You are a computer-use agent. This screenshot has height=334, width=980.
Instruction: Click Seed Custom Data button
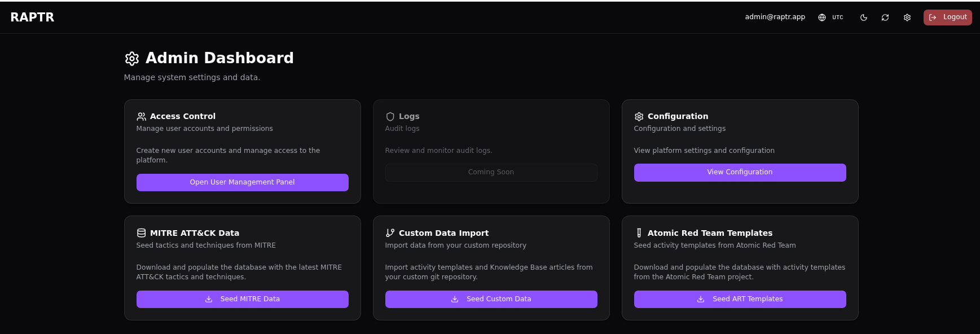point(491,299)
